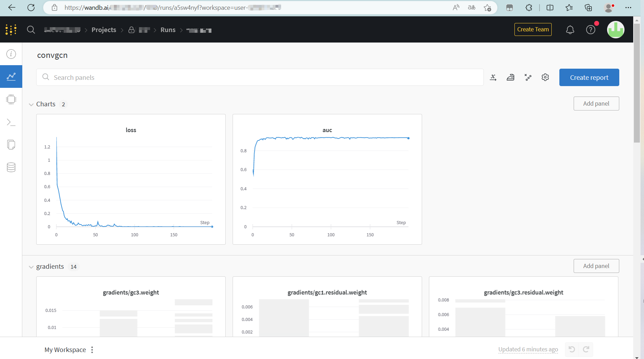Focus the Search panels field
The image size is (644, 359).
pyautogui.click(x=260, y=77)
